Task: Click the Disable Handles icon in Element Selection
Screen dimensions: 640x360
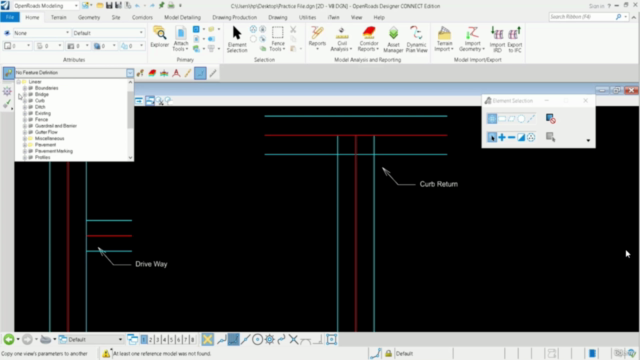Action: pos(550,119)
